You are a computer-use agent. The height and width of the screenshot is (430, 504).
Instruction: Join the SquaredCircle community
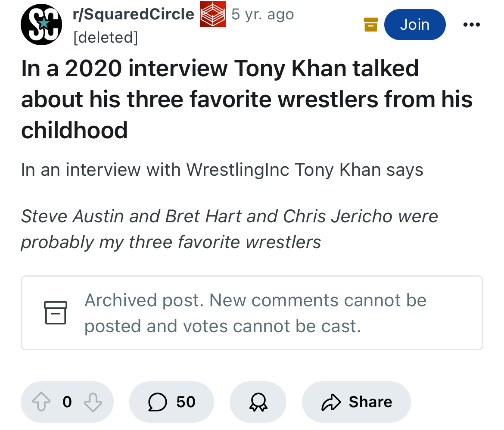[x=414, y=25]
